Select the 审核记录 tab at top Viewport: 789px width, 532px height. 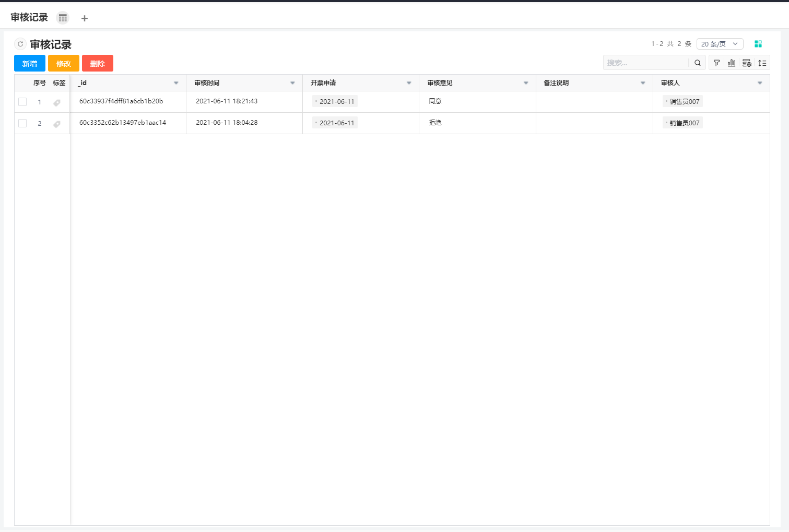tap(29, 17)
